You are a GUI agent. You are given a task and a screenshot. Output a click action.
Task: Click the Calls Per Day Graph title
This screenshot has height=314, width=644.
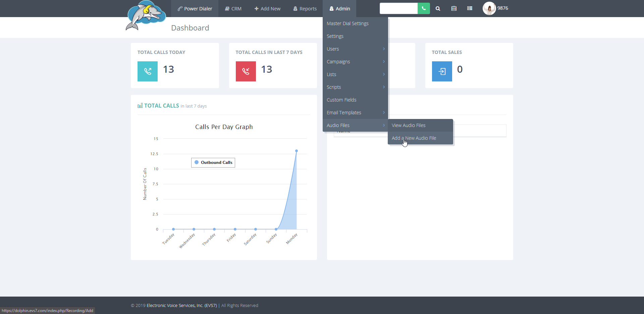[224, 127]
